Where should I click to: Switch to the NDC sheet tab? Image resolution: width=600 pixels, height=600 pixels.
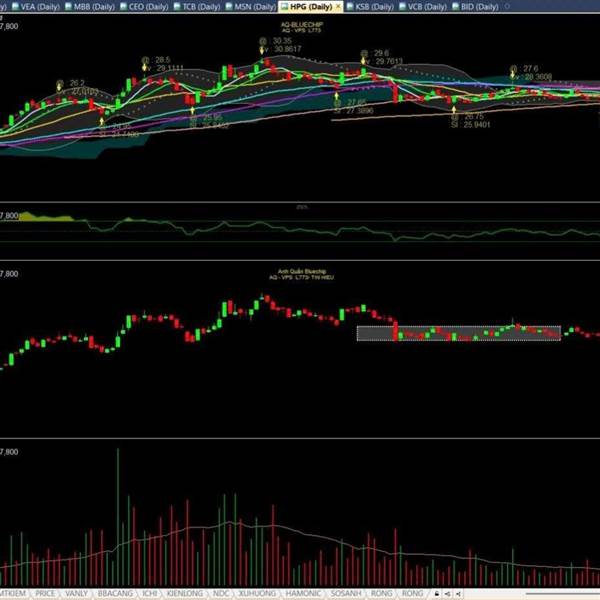221,593
